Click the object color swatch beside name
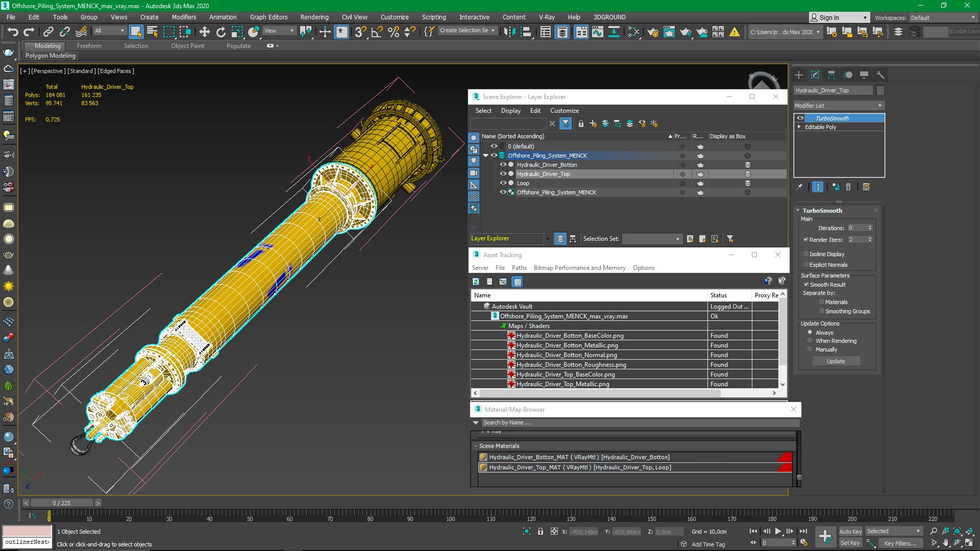This screenshot has height=551, width=980. tap(880, 90)
